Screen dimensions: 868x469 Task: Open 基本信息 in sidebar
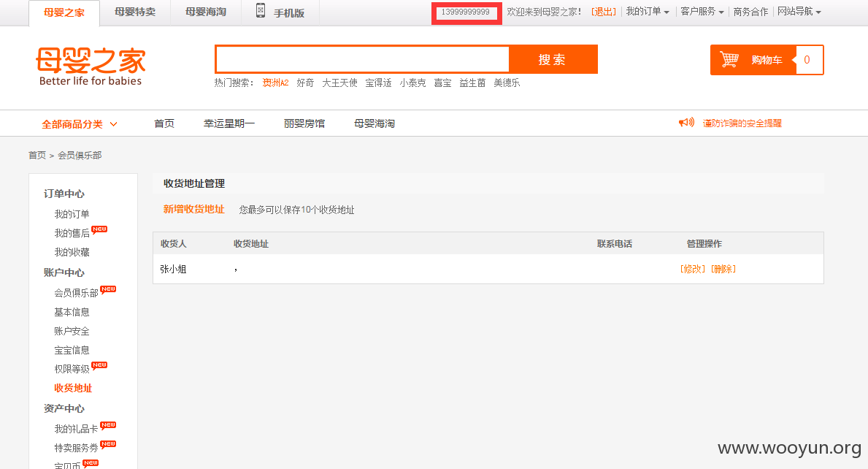click(72, 312)
